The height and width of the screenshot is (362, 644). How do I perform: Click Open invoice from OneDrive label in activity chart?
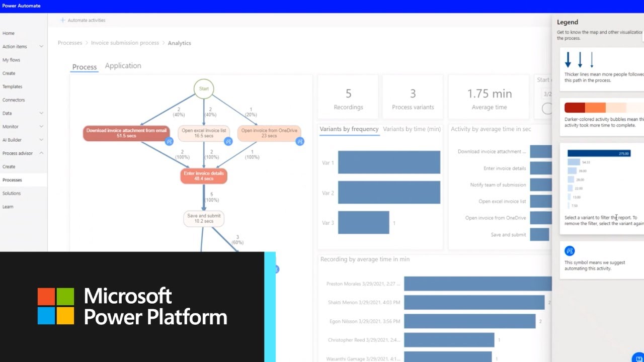pos(496,218)
